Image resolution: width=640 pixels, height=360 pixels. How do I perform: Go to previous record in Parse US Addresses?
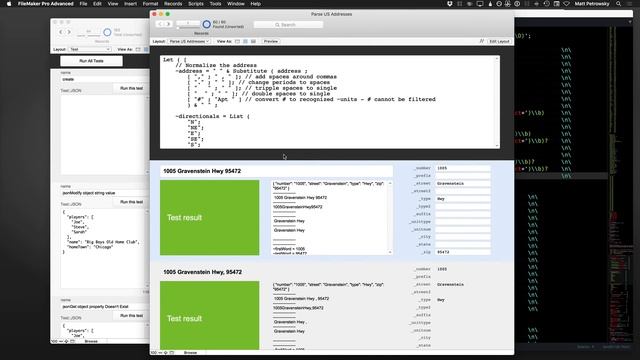pyautogui.click(x=160, y=24)
